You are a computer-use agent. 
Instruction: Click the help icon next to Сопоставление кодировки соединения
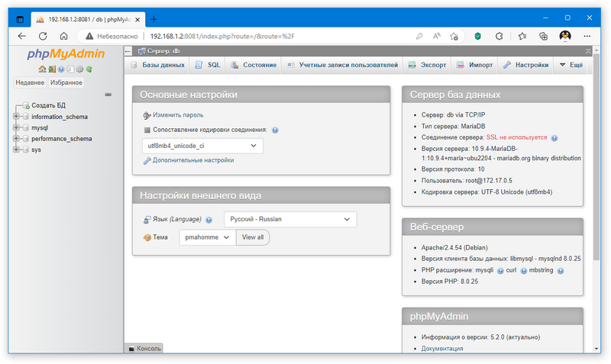pos(275,130)
